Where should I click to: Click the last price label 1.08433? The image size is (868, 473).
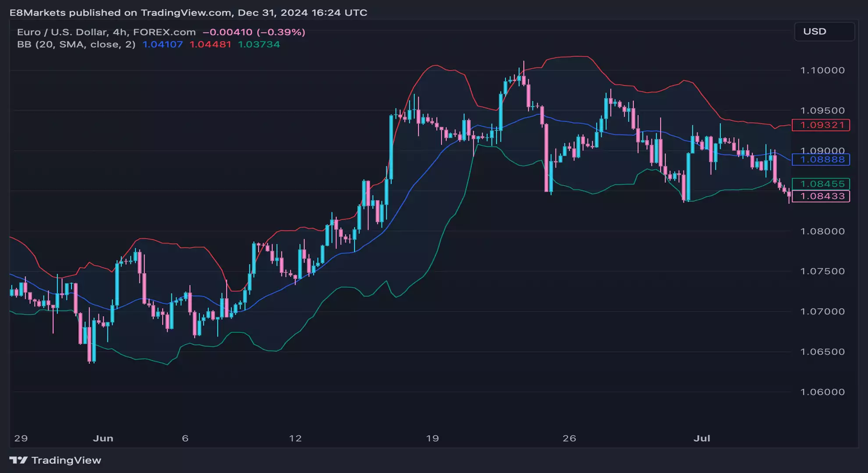click(x=821, y=196)
